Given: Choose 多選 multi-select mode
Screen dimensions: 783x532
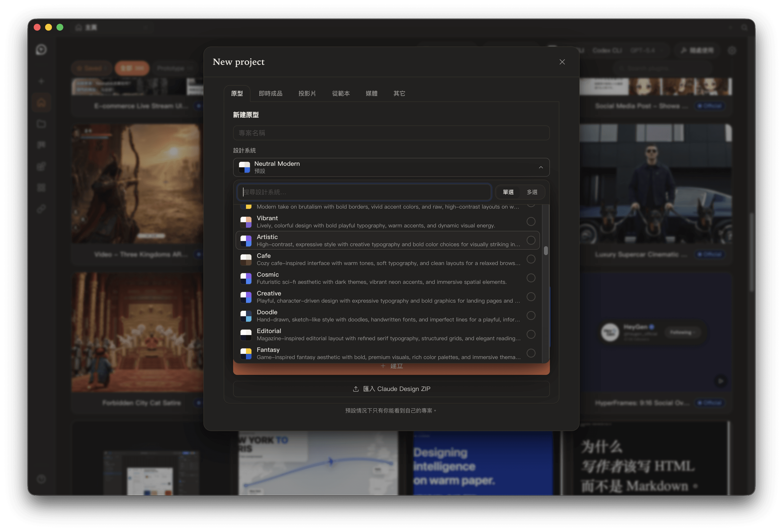Looking at the screenshot, I should (532, 192).
